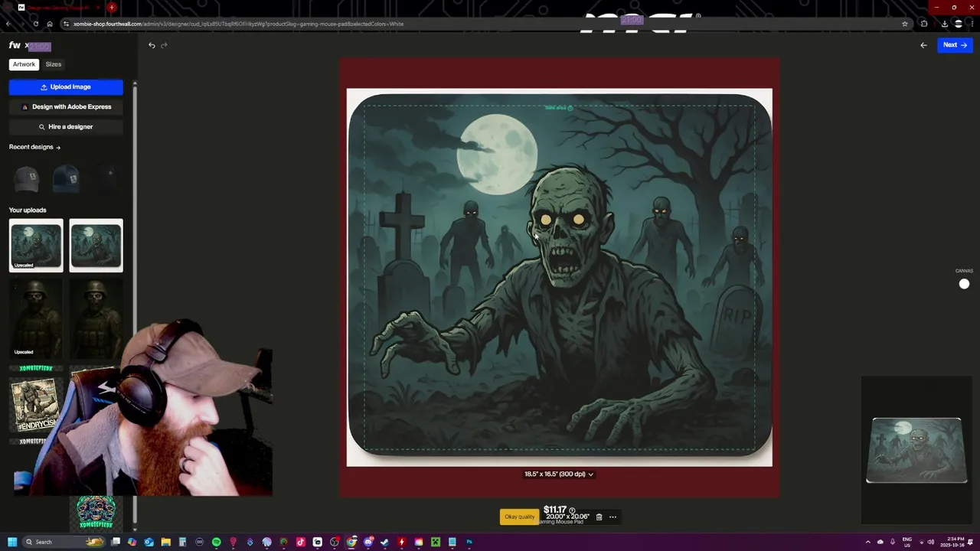Viewport: 980px width, 551px height.
Task: Show hidden system tray icons
Action: (x=867, y=542)
